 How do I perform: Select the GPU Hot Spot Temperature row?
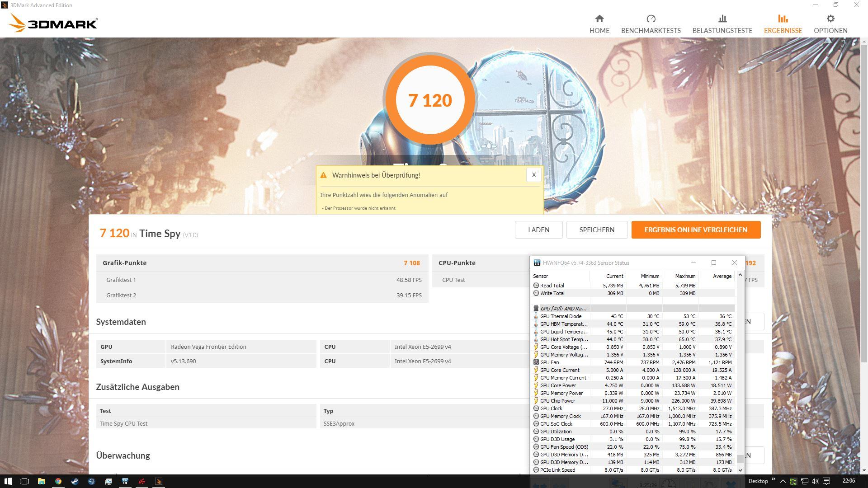click(x=564, y=339)
